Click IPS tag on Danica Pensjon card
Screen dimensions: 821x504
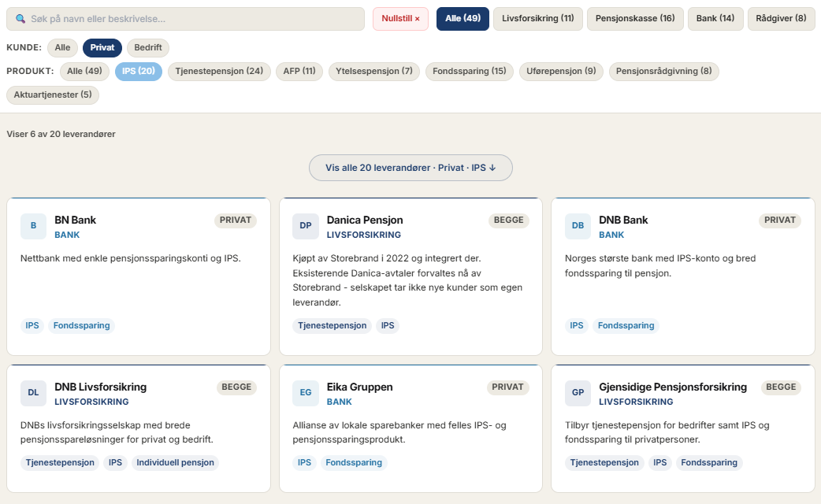388,325
